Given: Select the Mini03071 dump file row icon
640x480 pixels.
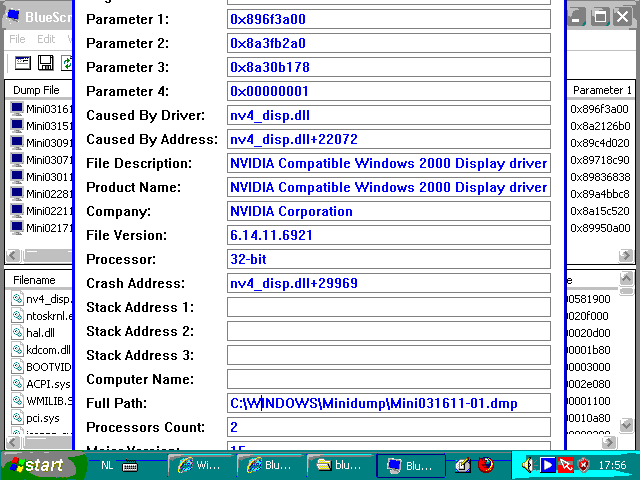Looking at the screenshot, I should tap(17, 160).
